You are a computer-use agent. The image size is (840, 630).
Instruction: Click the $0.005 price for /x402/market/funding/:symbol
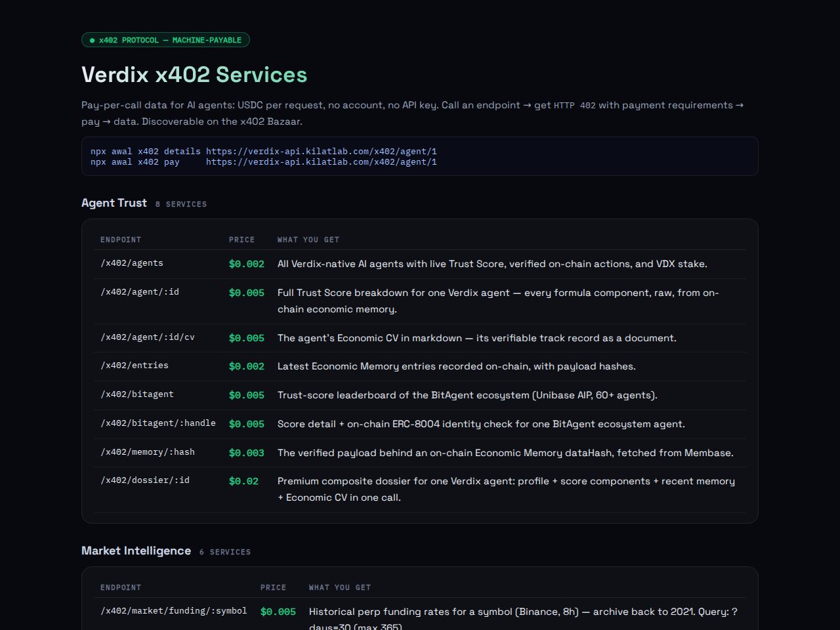point(278,612)
